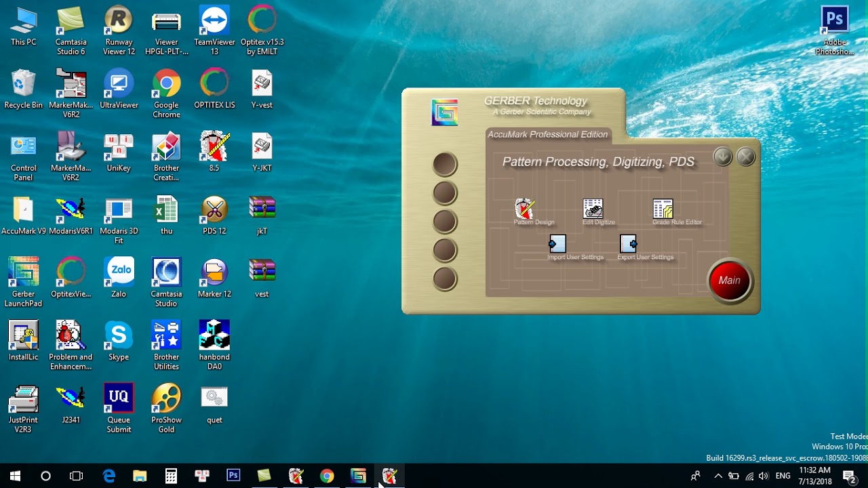Viewport: 868px width, 488px height.
Task: Select the Problem and Enhancem... icon
Action: click(71, 346)
